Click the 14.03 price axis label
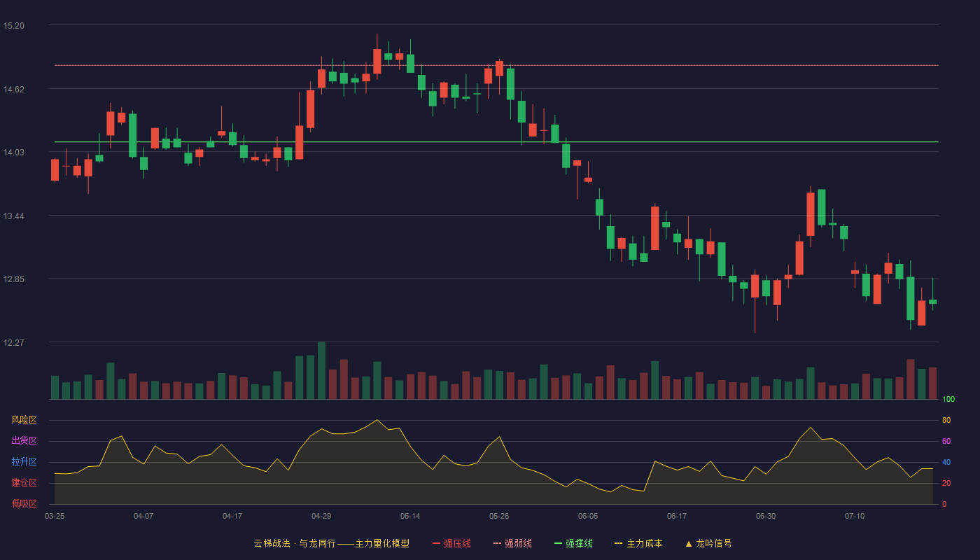The image size is (980, 560). [x=13, y=153]
